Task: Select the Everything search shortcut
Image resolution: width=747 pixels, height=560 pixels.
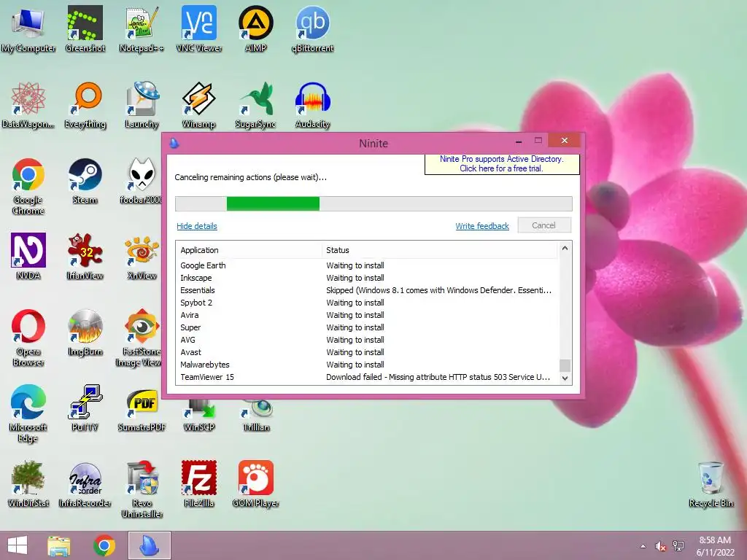Action: coord(85,105)
